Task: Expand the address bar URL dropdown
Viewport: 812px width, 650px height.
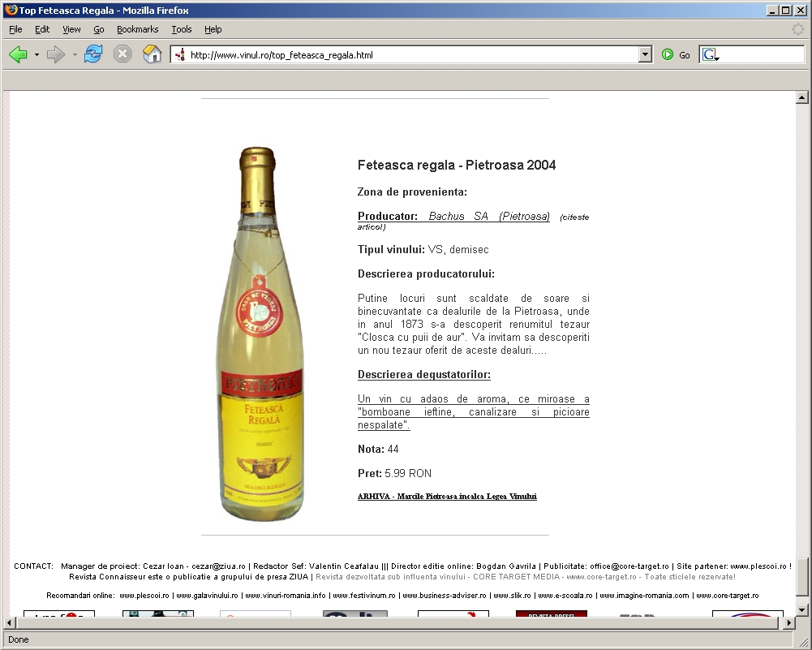Action: (645, 55)
